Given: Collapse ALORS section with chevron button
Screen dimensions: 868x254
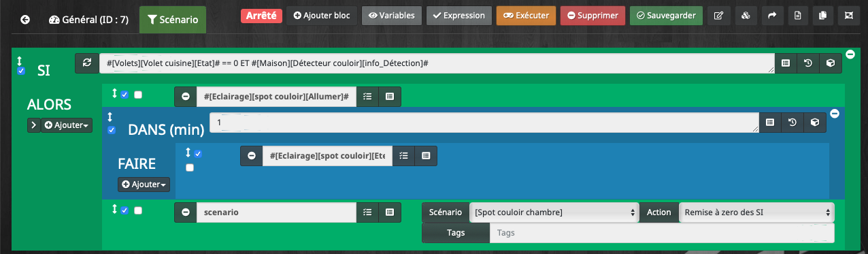Looking at the screenshot, I should (x=34, y=125).
